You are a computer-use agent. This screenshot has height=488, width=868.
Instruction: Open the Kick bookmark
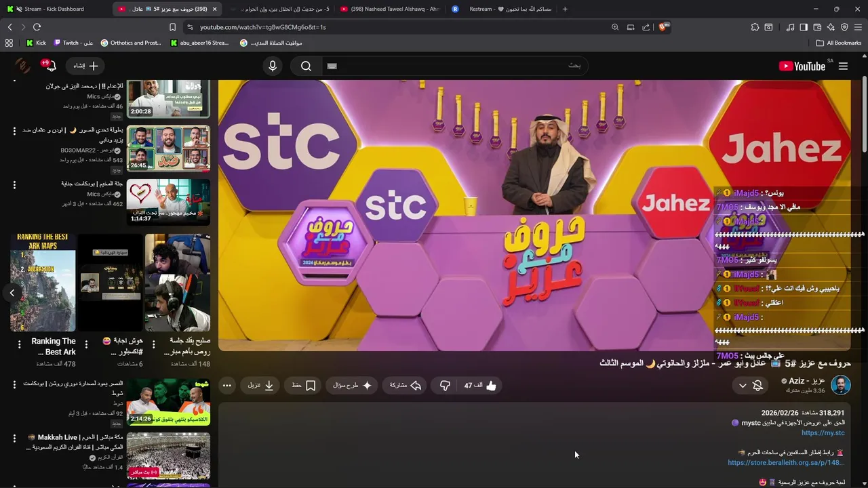click(36, 43)
